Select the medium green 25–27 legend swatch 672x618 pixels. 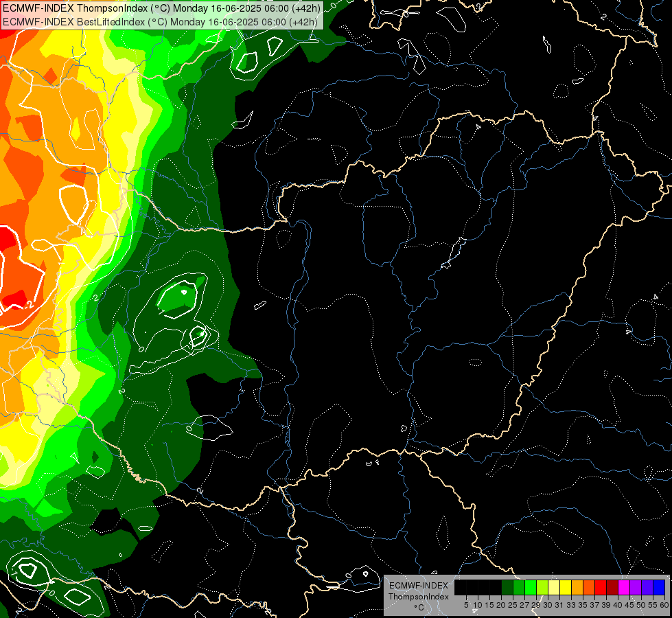(x=519, y=587)
